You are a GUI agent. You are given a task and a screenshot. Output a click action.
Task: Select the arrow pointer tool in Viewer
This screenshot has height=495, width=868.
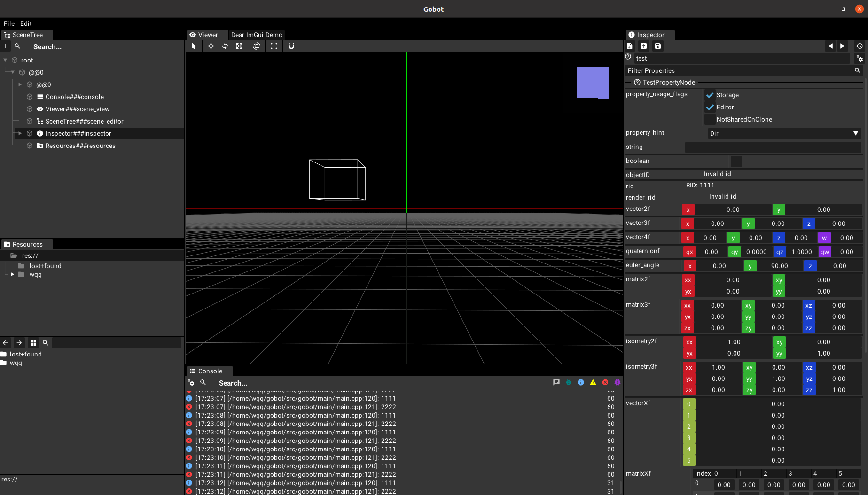(194, 46)
